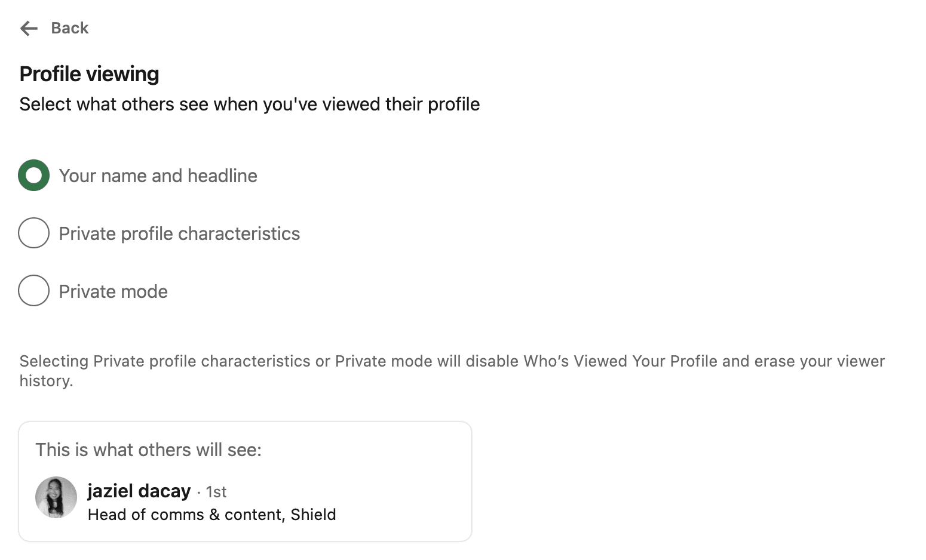Click the Back link text
The width and height of the screenshot is (926, 560).
pos(69,28)
